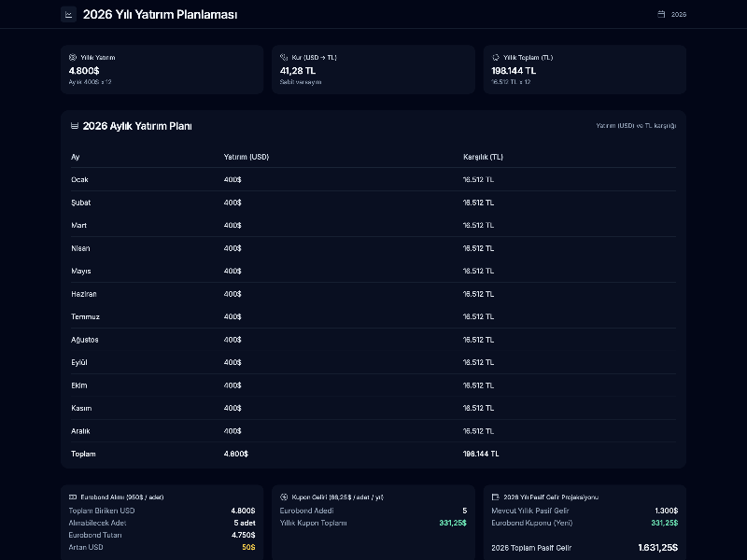Viewport: 747px width, 560px height.
Task: Click the Yatırım (USD) column header
Action: 247,157
